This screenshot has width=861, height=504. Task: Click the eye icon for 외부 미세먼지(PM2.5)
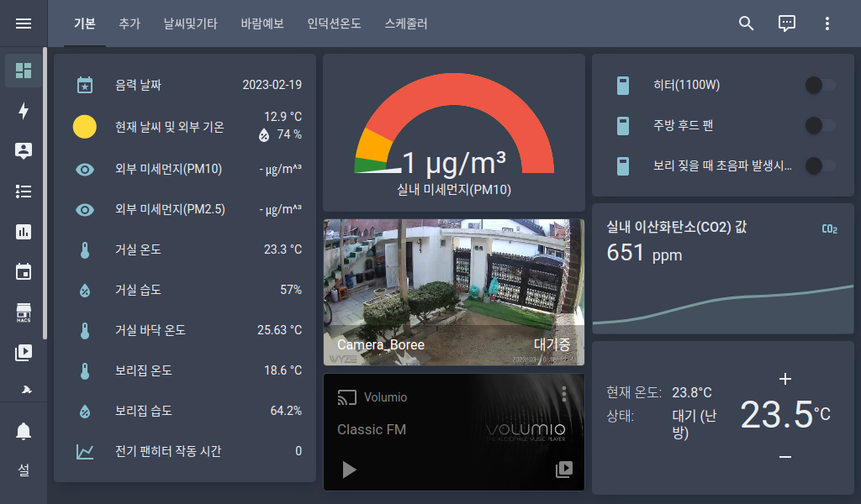point(85,210)
